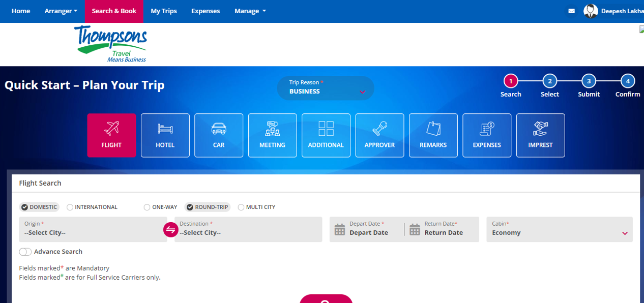The width and height of the screenshot is (644, 303).
Task: Open the mail envelope icon
Action: click(x=571, y=11)
